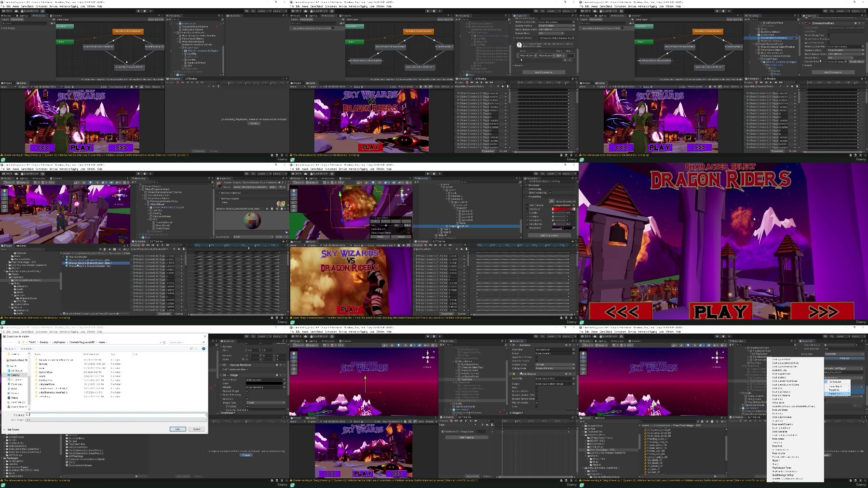Click the Create button in top-left Animation panel
This screenshot has width=868, height=488.
click(x=254, y=123)
